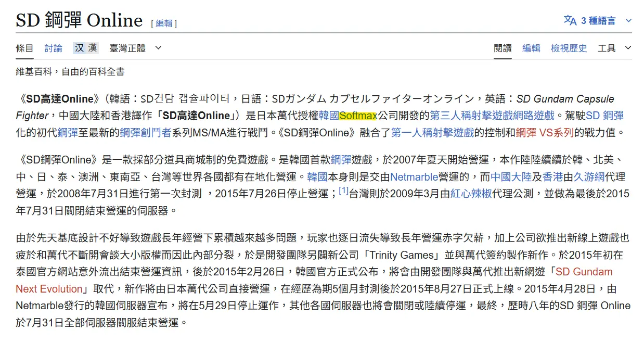Follow the highlighted Softmax link

[358, 116]
